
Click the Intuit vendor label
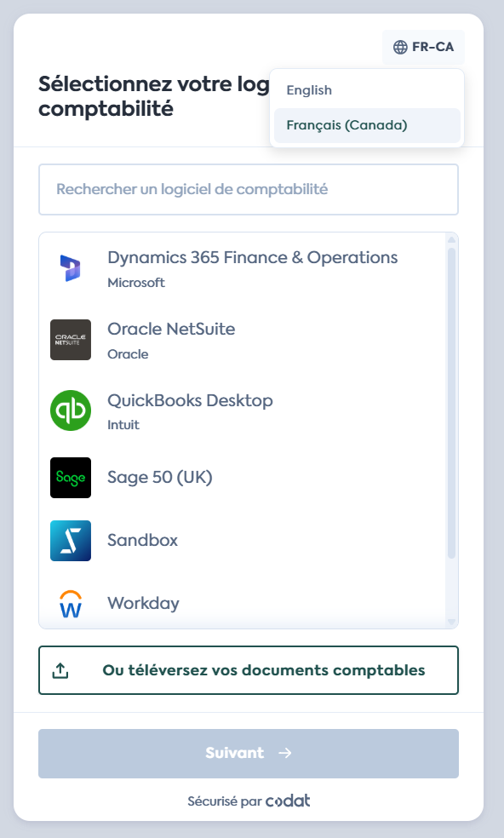(123, 425)
